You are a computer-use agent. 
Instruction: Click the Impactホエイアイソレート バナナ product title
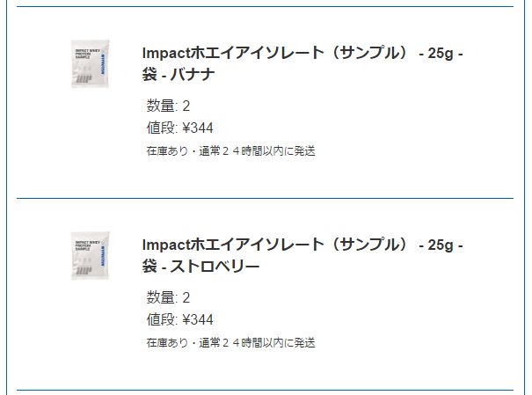(x=302, y=63)
